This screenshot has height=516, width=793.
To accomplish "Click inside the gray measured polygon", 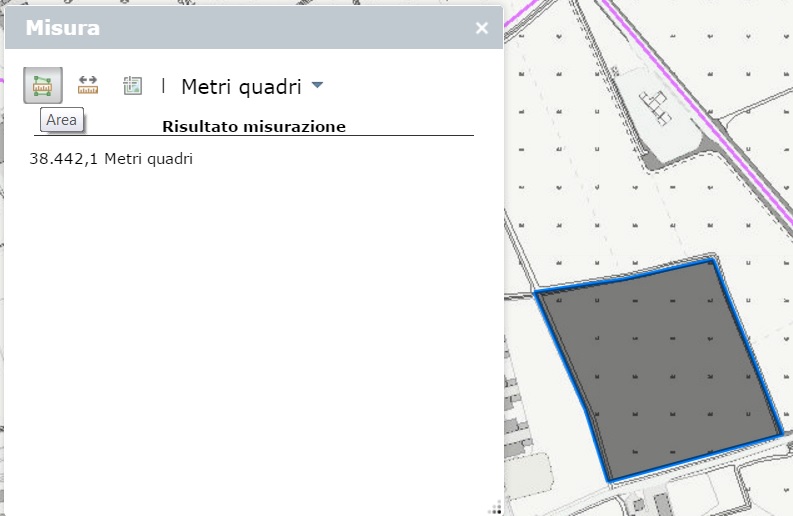I will coord(660,370).
